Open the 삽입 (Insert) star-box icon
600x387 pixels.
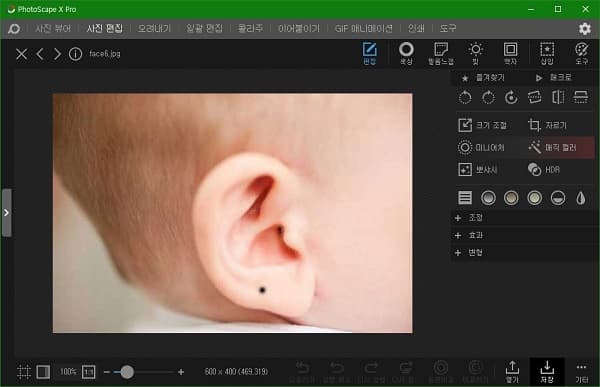(x=547, y=54)
